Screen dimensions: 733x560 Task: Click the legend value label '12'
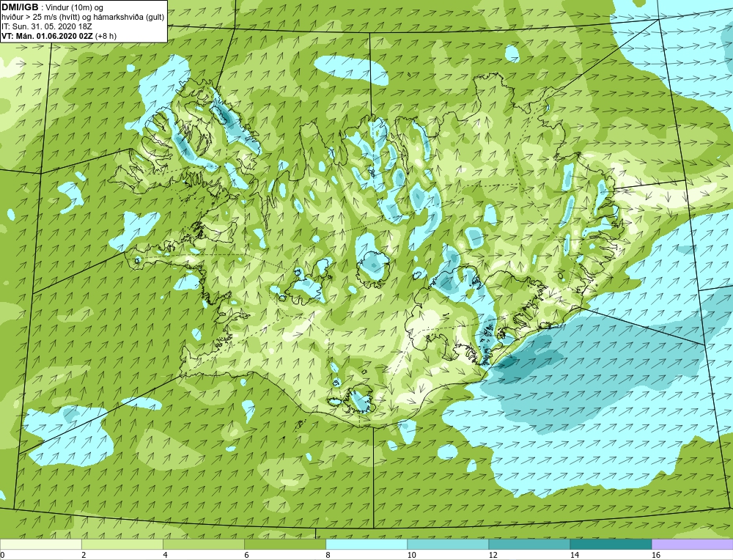493,555
